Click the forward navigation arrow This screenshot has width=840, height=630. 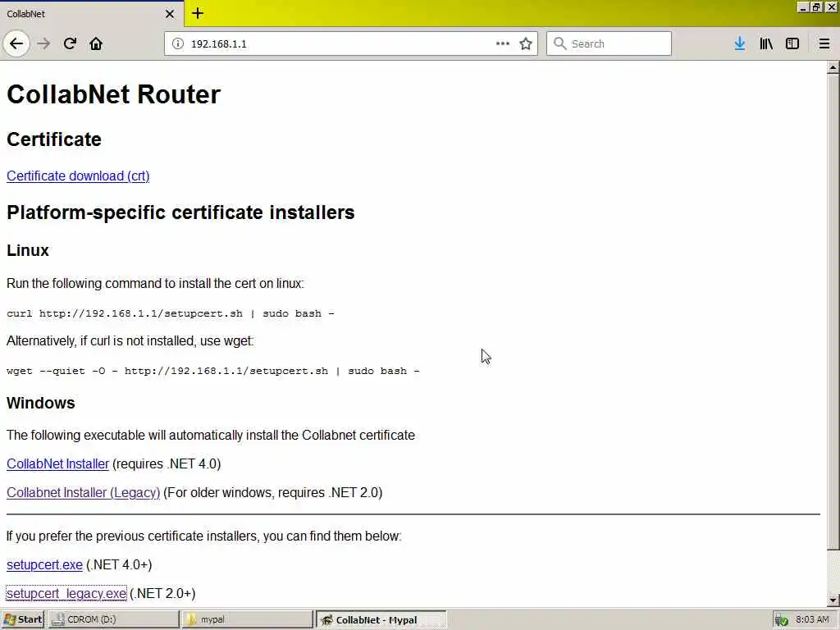click(44, 43)
